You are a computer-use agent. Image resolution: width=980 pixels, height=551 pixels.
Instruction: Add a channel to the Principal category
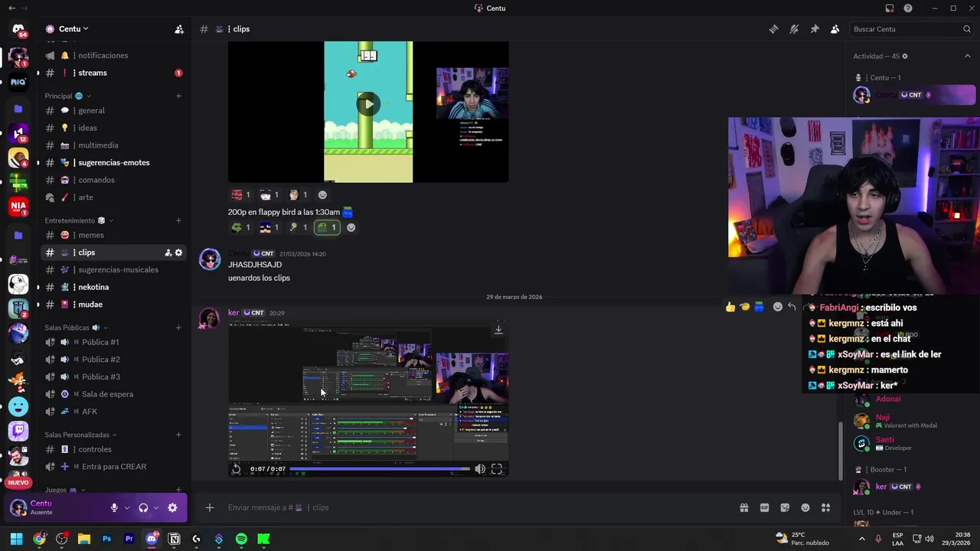[x=178, y=96]
